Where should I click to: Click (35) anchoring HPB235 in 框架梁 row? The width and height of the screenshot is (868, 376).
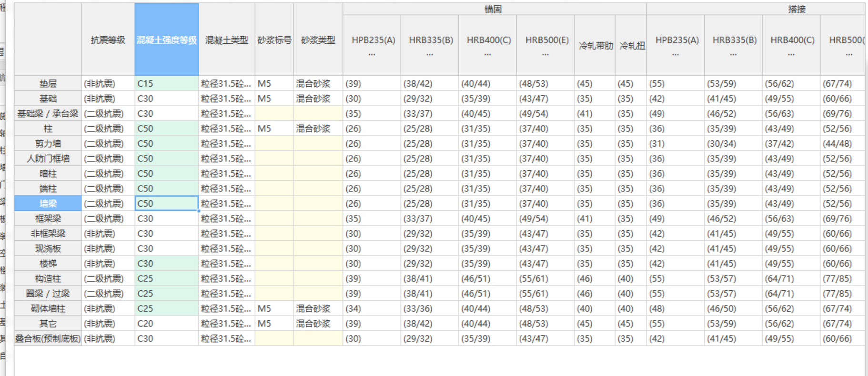coord(372,218)
